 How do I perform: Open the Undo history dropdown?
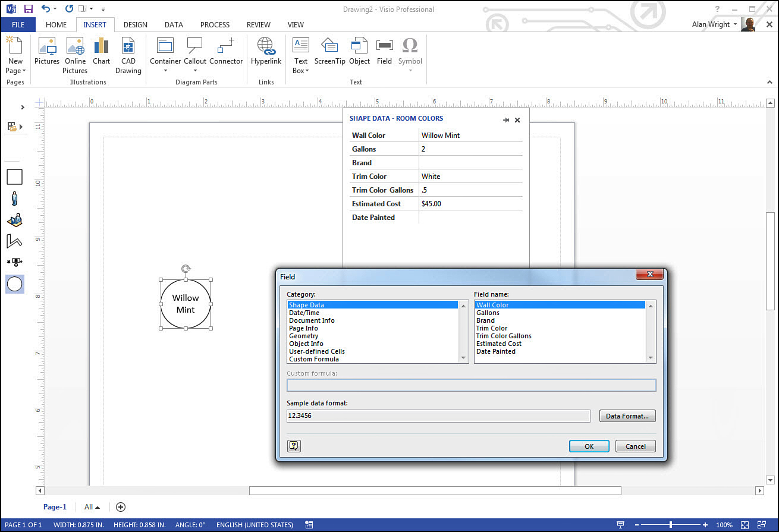(55, 9)
